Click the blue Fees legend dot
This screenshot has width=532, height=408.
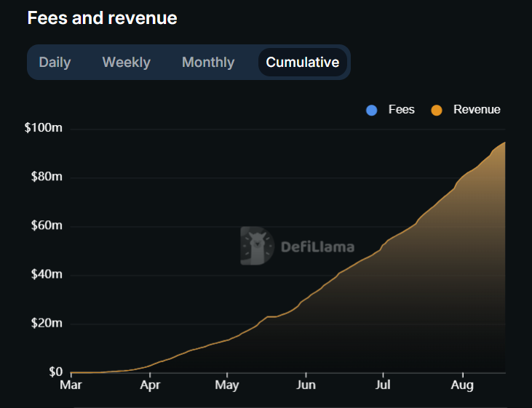coord(372,110)
